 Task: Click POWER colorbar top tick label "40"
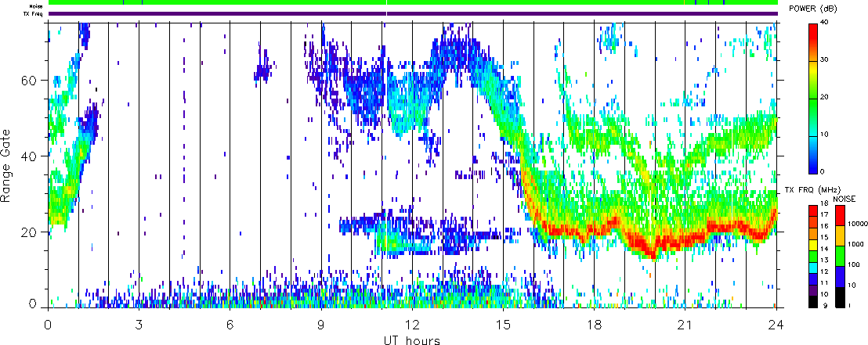(825, 23)
